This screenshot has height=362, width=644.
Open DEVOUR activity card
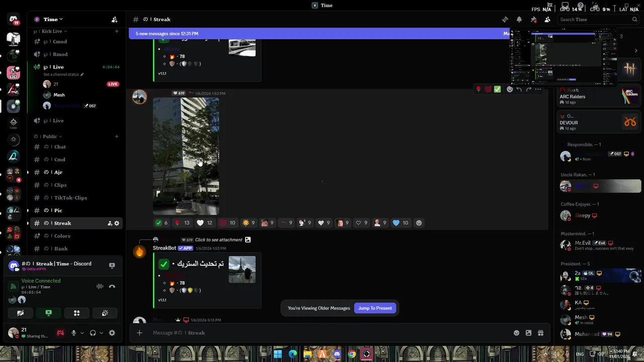click(599, 122)
